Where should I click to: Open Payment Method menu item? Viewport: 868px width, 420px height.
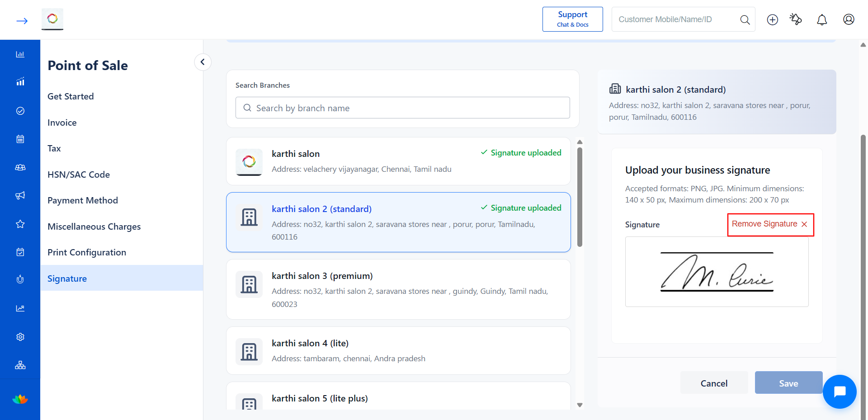click(83, 200)
